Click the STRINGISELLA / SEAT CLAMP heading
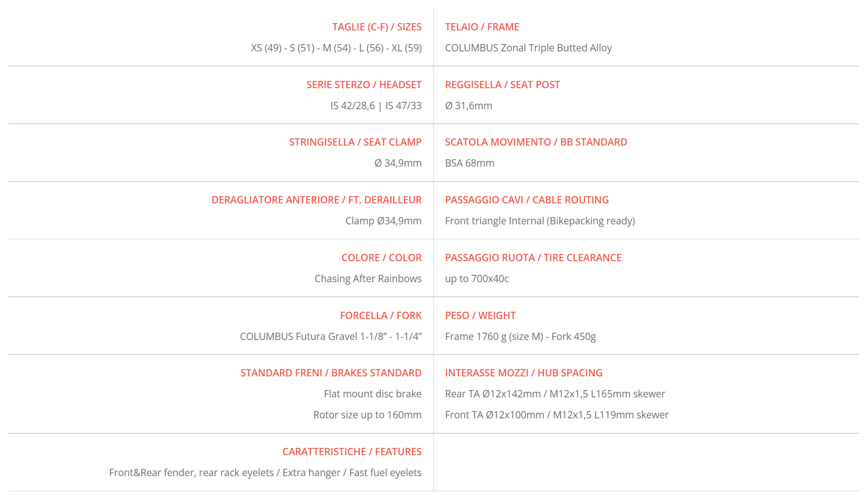 click(355, 142)
